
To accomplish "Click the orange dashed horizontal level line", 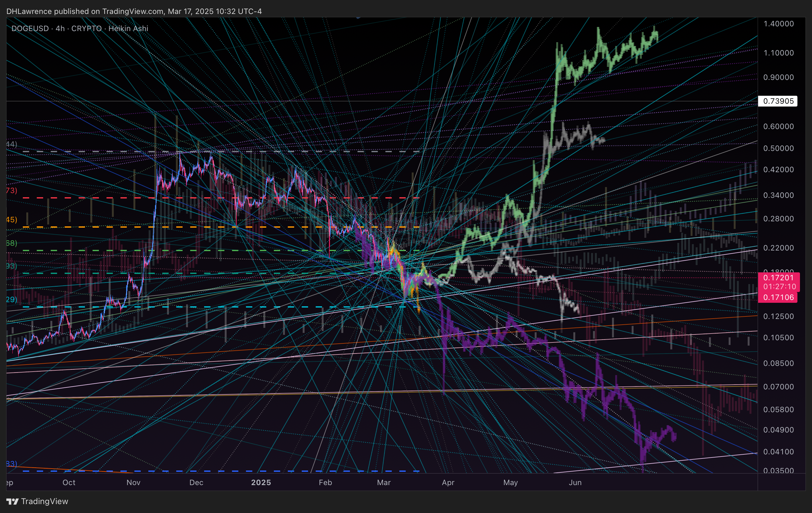I will 221,227.
